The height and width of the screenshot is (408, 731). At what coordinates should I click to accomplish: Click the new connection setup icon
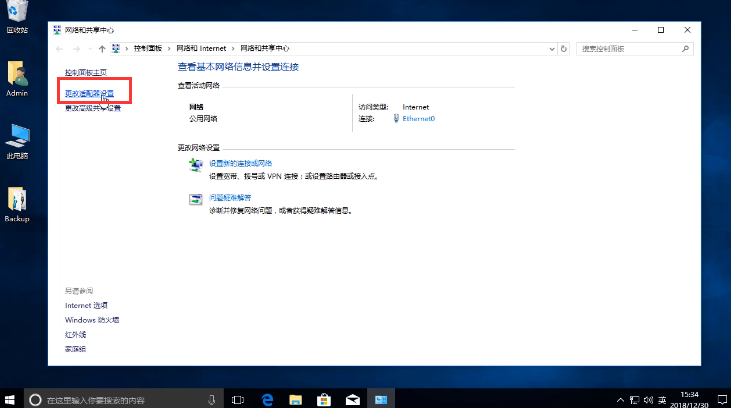(196, 165)
